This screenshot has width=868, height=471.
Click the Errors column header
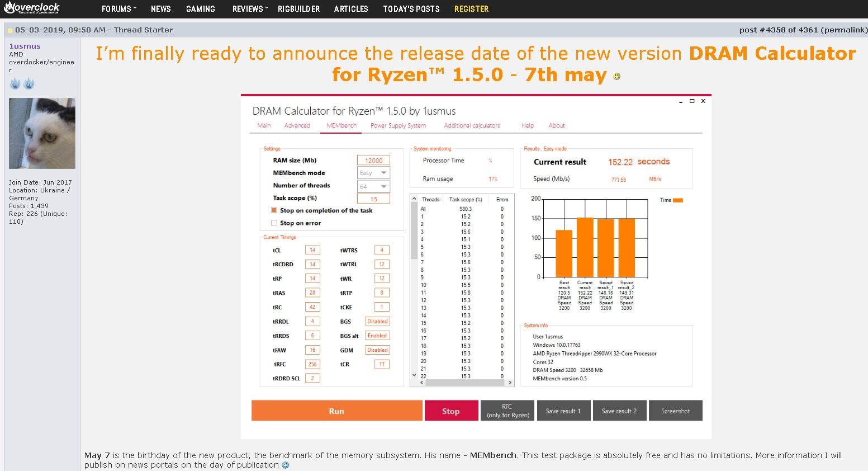(x=502, y=200)
